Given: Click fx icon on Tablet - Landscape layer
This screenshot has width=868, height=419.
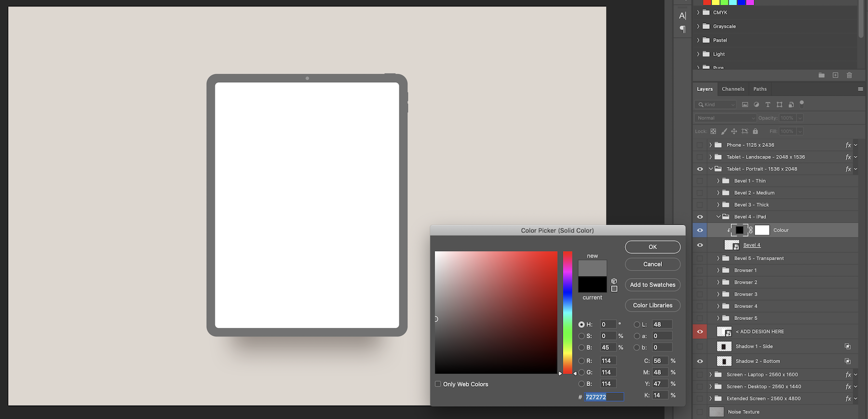Looking at the screenshot, I should 848,157.
